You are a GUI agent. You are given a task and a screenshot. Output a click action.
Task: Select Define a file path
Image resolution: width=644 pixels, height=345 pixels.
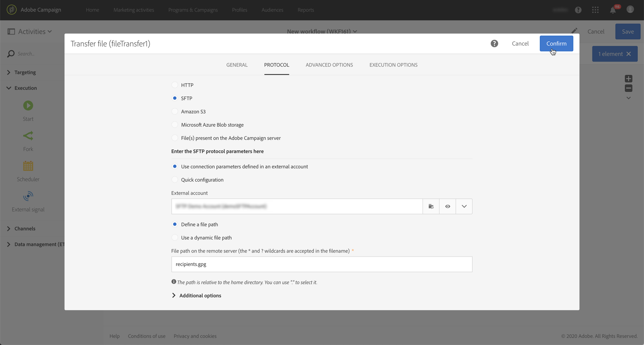[175, 224]
